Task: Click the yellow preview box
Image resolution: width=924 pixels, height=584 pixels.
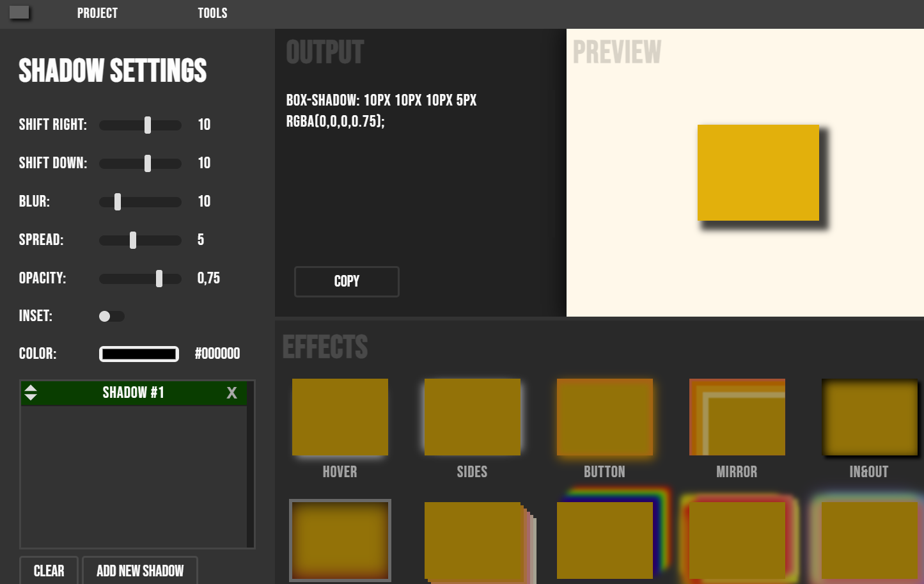Action: point(758,173)
